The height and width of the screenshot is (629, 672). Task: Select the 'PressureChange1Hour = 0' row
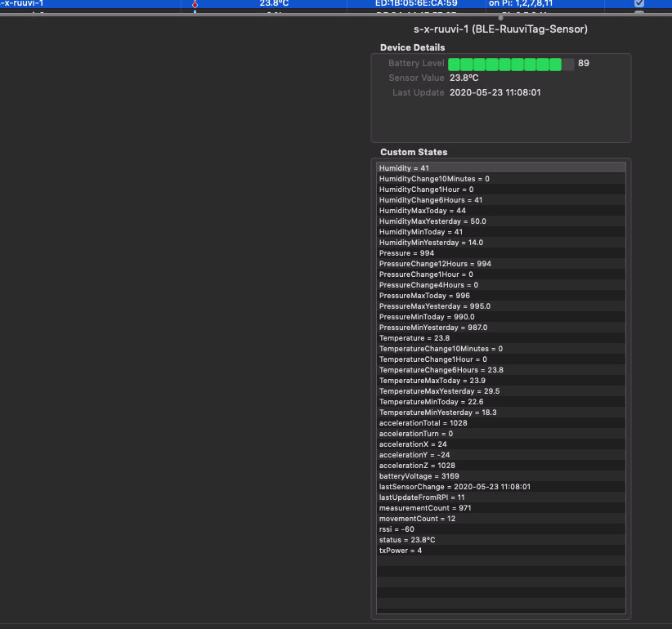click(x=500, y=274)
